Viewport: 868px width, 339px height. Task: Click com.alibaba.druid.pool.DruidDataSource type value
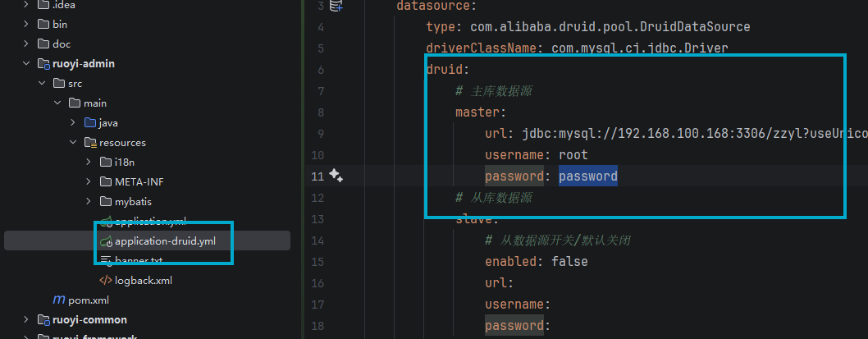tap(610, 26)
